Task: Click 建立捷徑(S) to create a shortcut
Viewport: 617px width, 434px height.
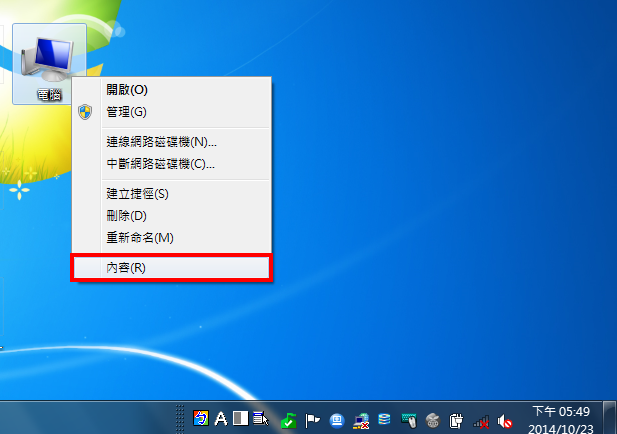Action: (138, 193)
